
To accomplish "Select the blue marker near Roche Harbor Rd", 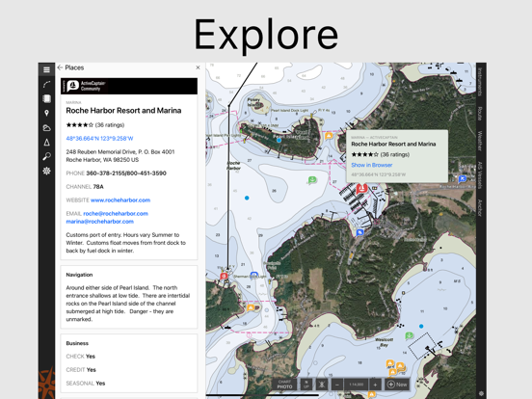I will 462,178.
